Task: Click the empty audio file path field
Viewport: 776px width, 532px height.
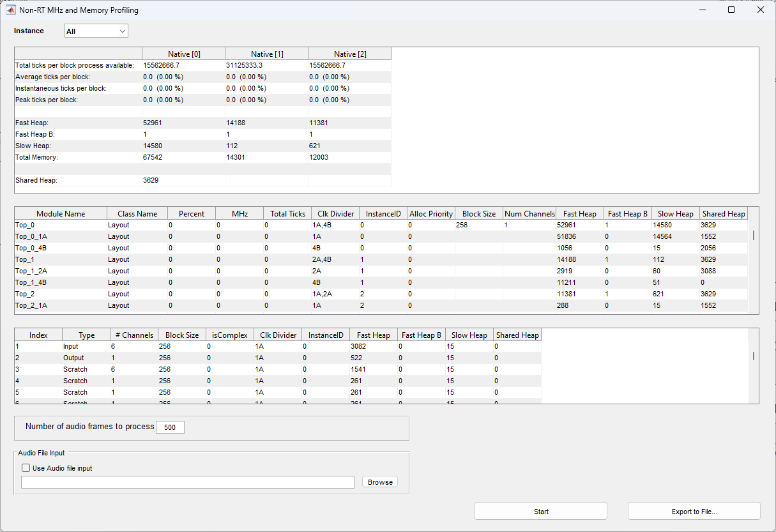Action: (x=188, y=482)
